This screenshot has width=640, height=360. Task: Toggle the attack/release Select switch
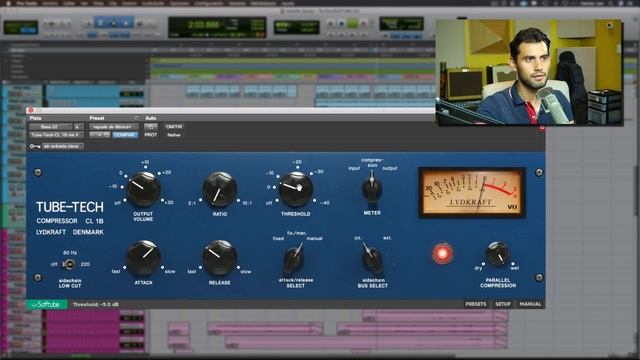(294, 259)
